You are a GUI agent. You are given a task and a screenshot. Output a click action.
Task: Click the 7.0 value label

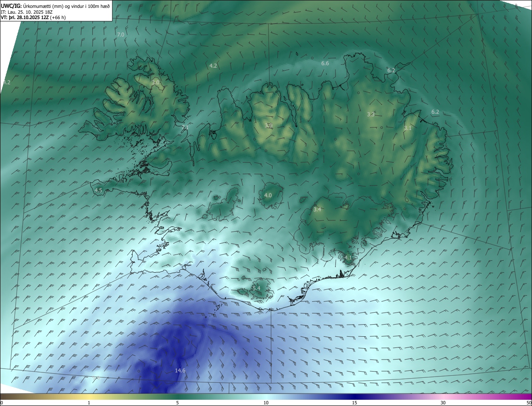click(x=121, y=34)
